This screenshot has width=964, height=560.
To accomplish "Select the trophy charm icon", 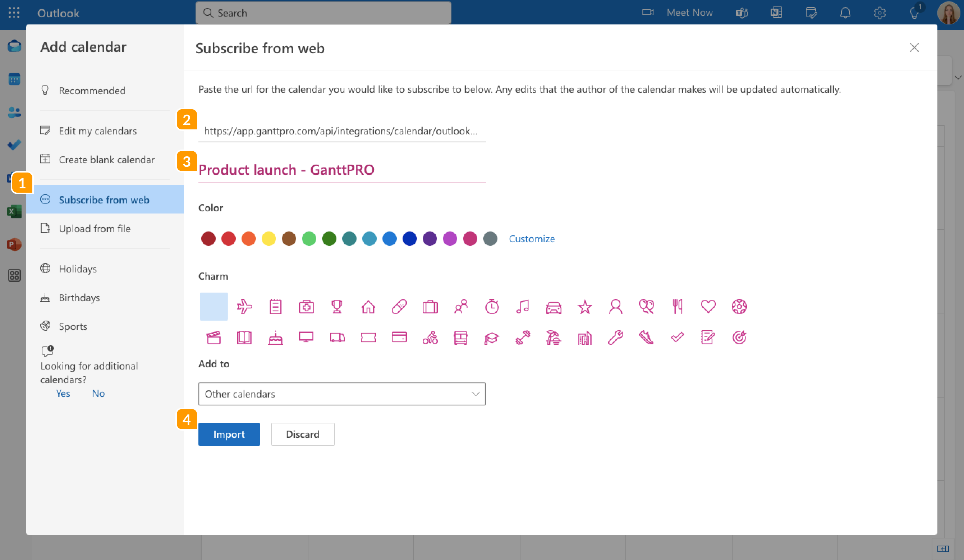I will (337, 306).
